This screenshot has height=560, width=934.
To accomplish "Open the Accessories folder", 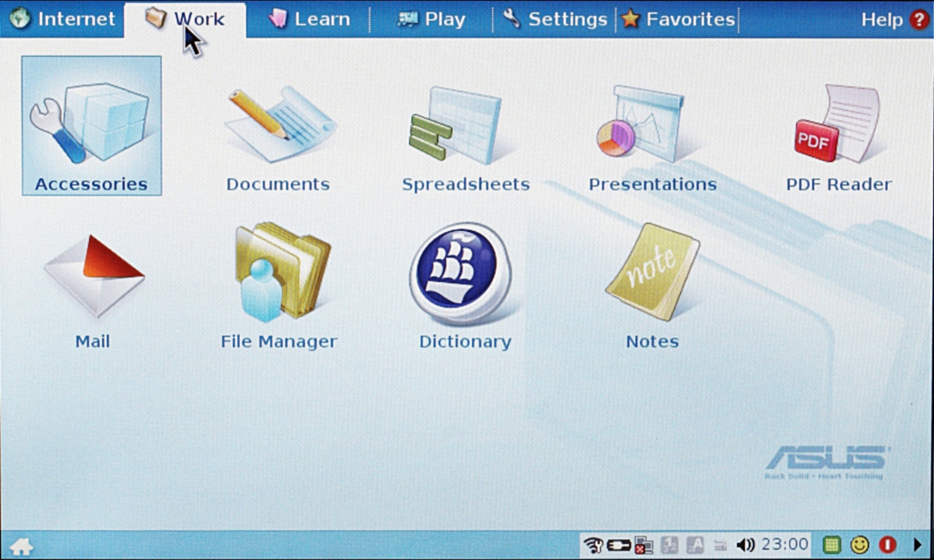I will pyautogui.click(x=91, y=125).
